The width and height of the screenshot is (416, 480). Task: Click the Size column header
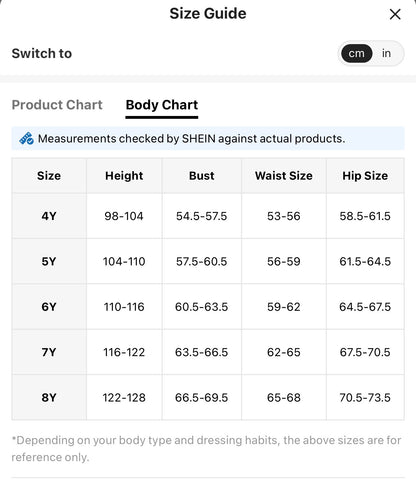click(x=49, y=176)
